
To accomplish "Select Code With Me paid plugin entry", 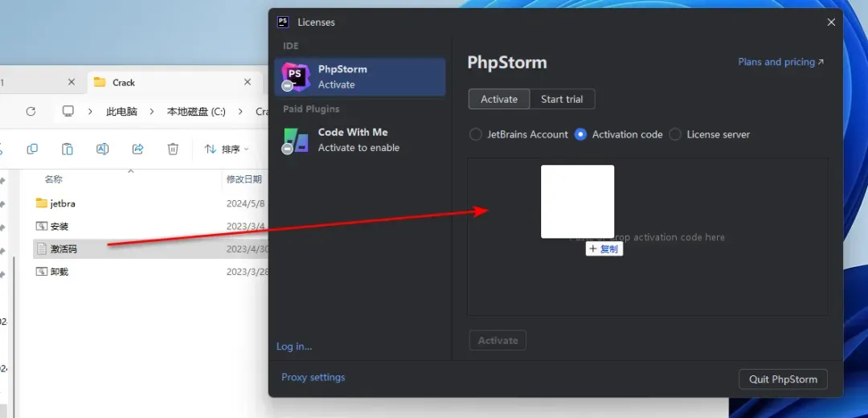I will 360,140.
